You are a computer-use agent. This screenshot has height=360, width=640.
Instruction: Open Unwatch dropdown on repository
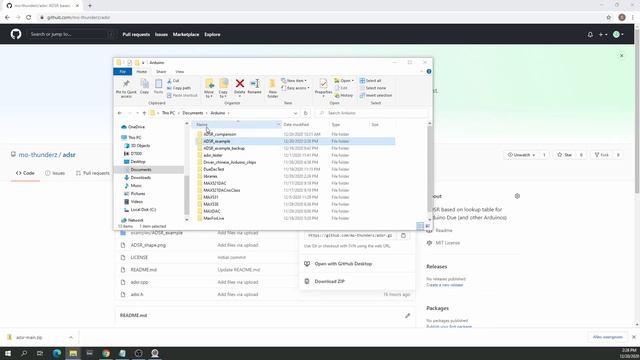(521, 155)
